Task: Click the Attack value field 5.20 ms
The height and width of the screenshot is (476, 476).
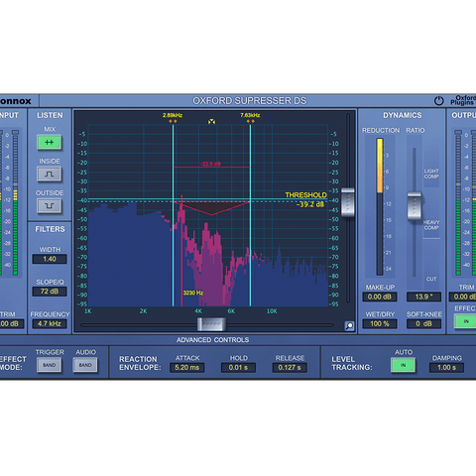Action: click(187, 368)
